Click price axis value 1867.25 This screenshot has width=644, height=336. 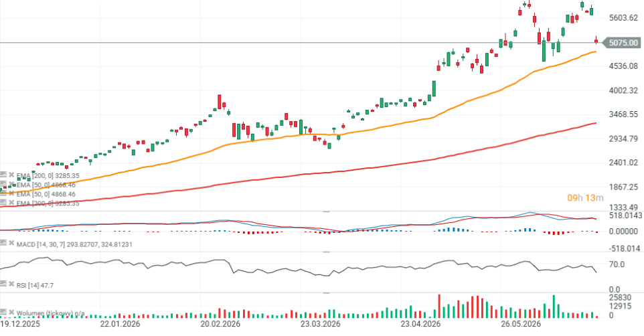(623, 187)
